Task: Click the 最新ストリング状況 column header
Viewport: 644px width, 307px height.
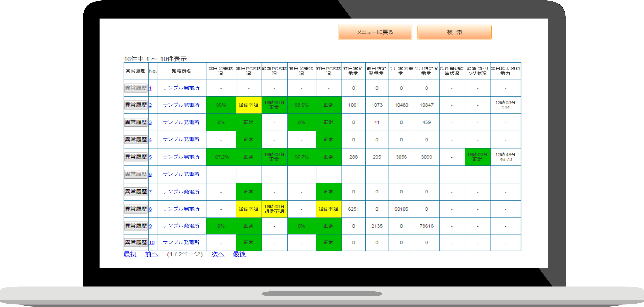Action: 477,71
